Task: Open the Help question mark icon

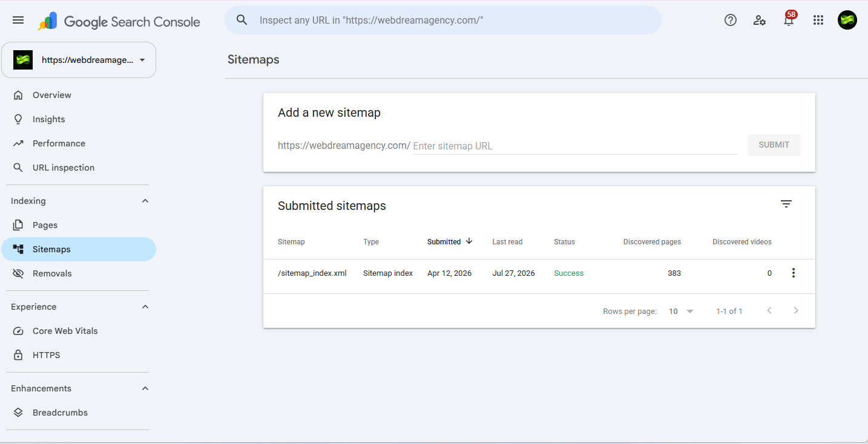Action: tap(731, 20)
